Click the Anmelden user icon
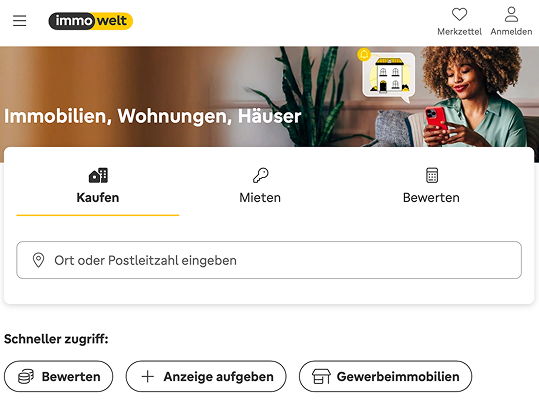The image size is (539, 418). [511, 14]
